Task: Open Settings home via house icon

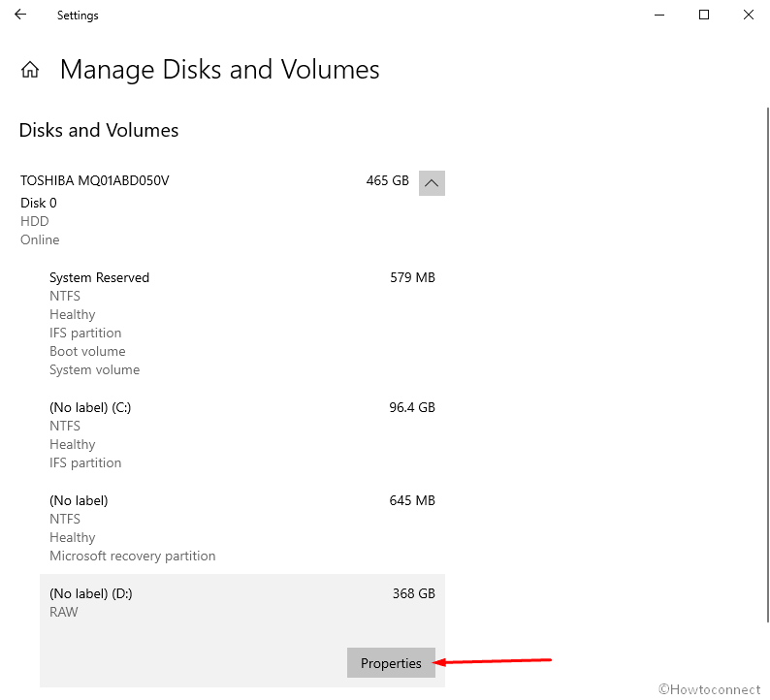Action: [30, 70]
